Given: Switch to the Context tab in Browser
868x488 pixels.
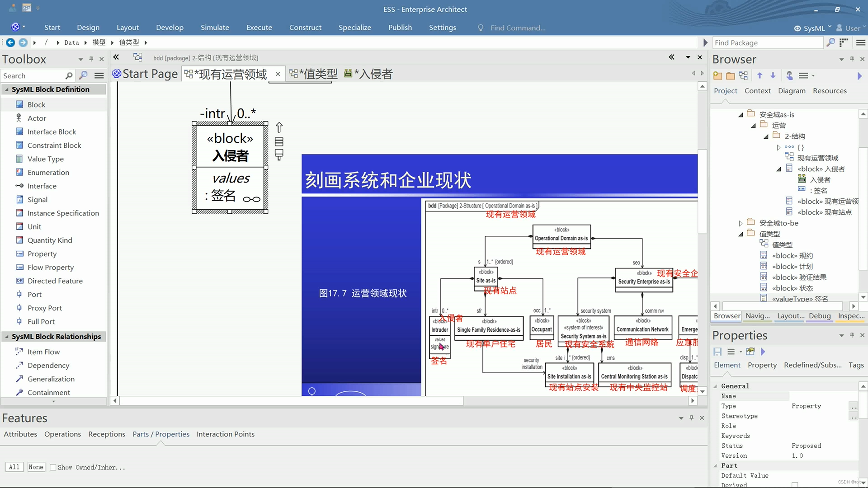Looking at the screenshot, I should coord(758,90).
